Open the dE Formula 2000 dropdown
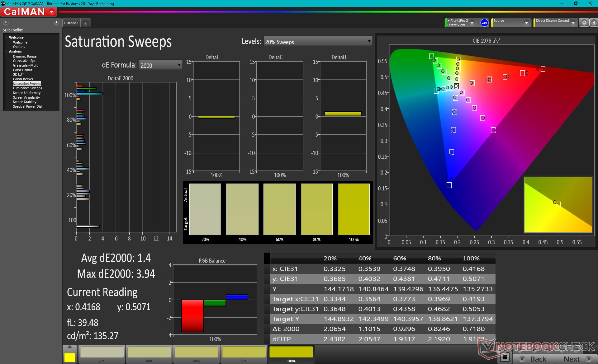Viewport: 598px width, 364px height. click(x=160, y=65)
